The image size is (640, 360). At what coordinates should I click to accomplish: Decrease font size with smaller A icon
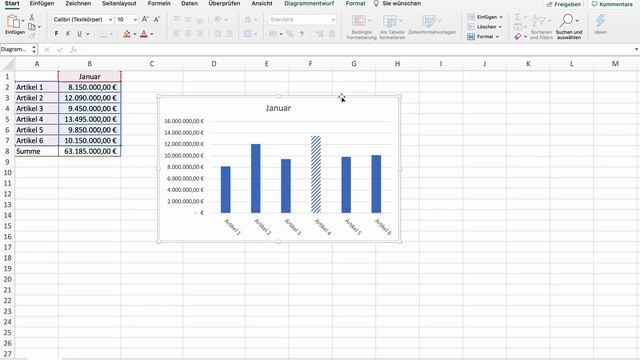click(157, 20)
